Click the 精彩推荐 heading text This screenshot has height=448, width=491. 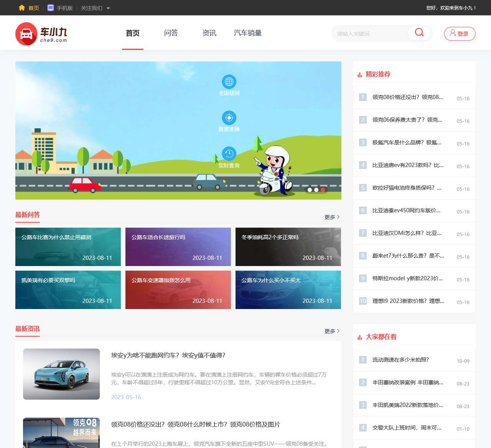point(378,74)
